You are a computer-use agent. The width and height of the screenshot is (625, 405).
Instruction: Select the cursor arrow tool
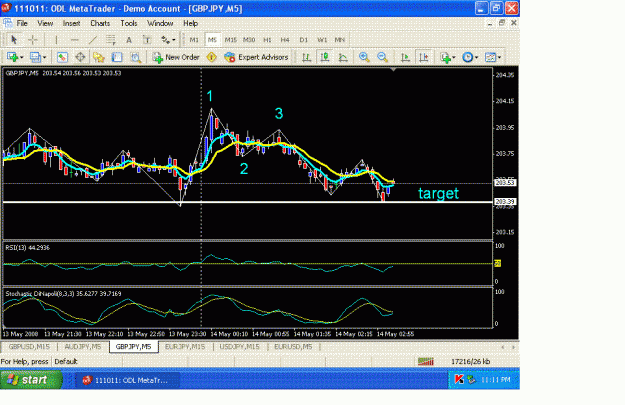pyautogui.click(x=14, y=39)
